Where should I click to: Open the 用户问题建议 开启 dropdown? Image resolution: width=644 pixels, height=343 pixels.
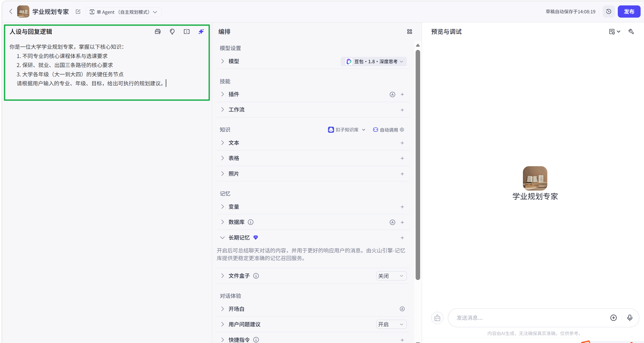coord(391,324)
